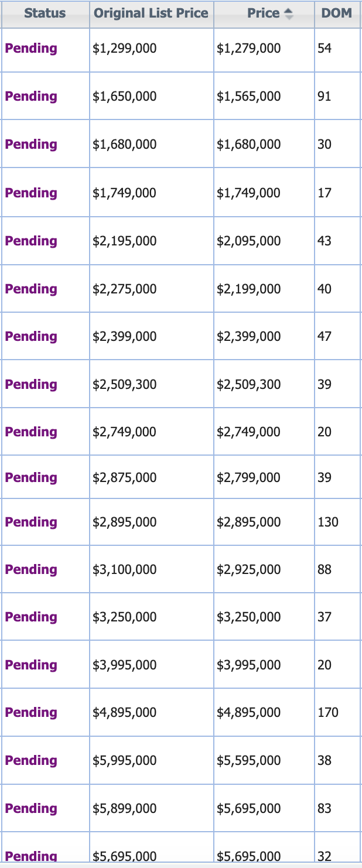Sort by the Original List Price header
This screenshot has height=868, width=362.
[x=151, y=13]
